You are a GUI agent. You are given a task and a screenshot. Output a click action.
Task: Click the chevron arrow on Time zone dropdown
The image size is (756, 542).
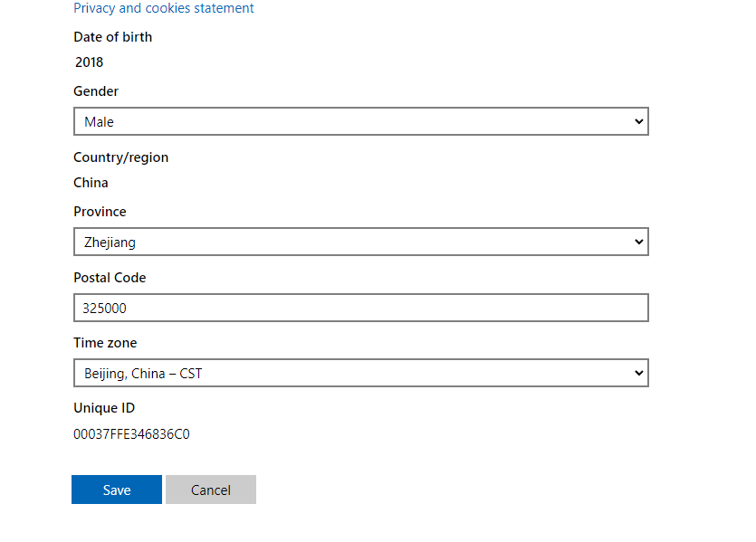(638, 373)
